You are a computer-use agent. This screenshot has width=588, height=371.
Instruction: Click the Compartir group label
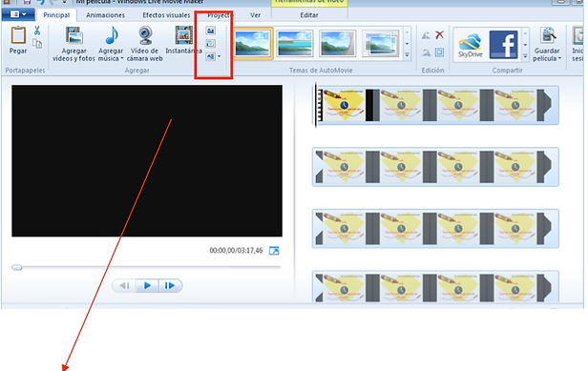tap(507, 70)
